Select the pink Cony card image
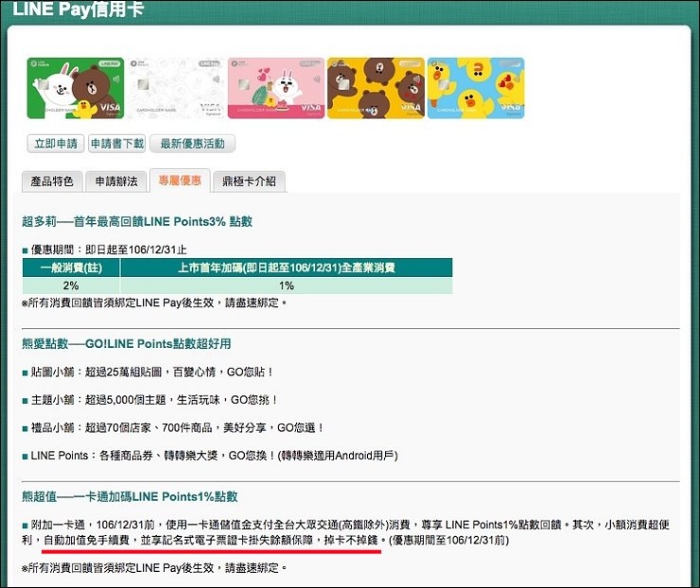Image resolution: width=700 pixels, height=588 pixels. pos(276,88)
